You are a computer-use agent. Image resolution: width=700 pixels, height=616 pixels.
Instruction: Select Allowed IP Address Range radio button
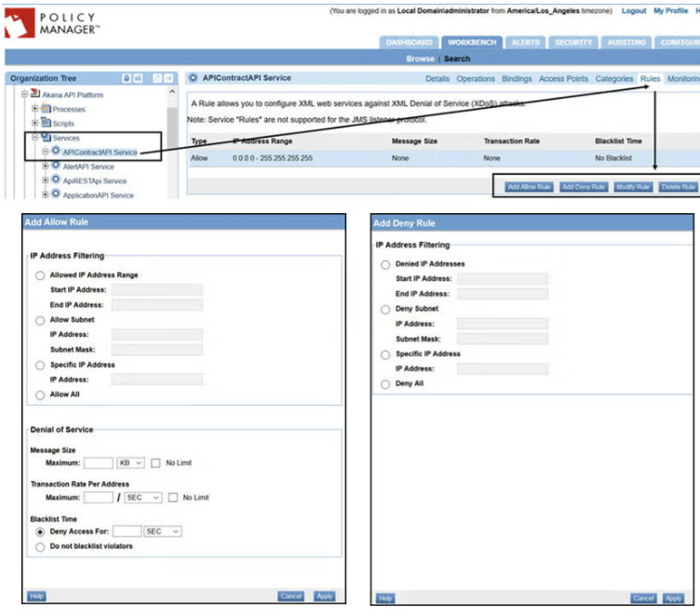pyautogui.click(x=40, y=275)
